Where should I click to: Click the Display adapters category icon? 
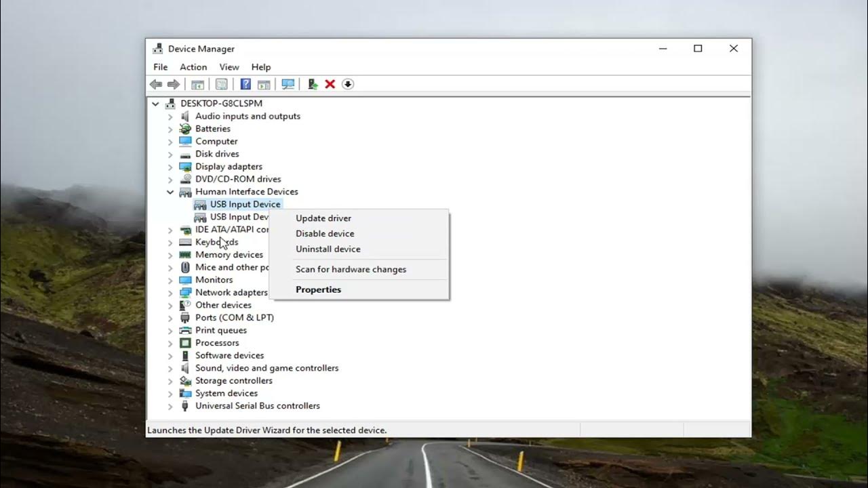coord(185,167)
